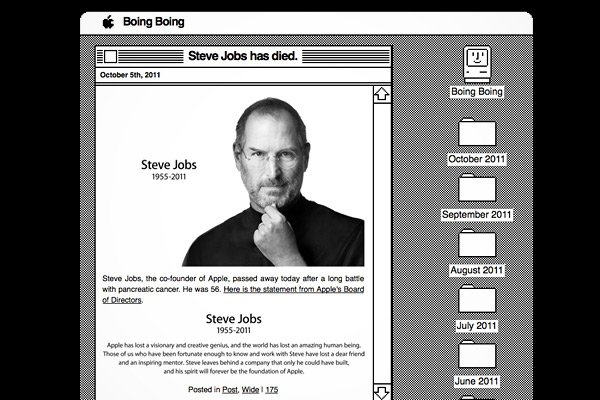Image resolution: width=600 pixels, height=400 pixels.
Task: Open the Boing Boing Macintosh icon
Action: (477, 64)
